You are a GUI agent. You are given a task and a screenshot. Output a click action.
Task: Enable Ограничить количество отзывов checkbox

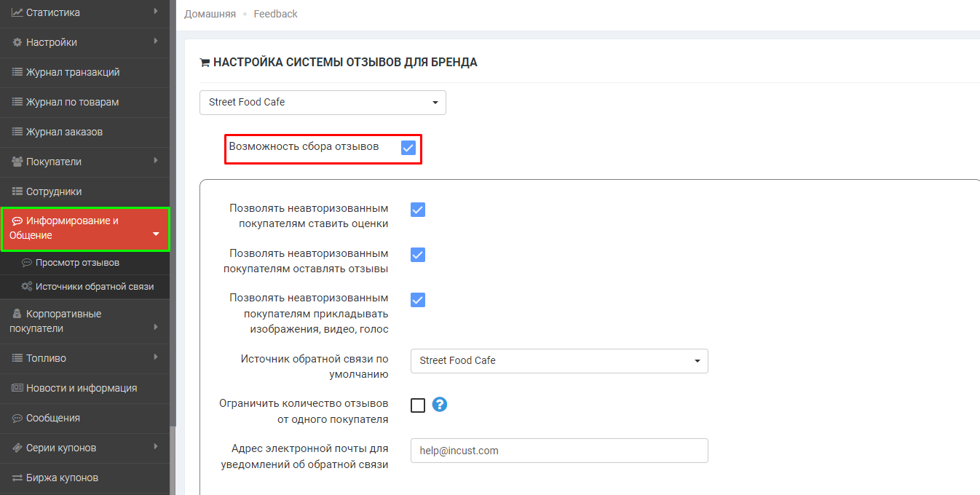418,405
